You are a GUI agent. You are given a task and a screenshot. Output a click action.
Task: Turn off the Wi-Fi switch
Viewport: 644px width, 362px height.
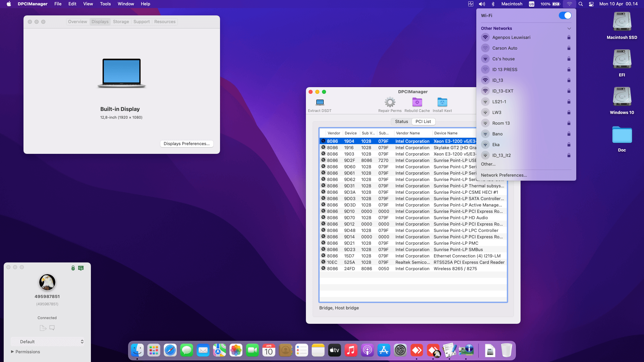(x=565, y=15)
